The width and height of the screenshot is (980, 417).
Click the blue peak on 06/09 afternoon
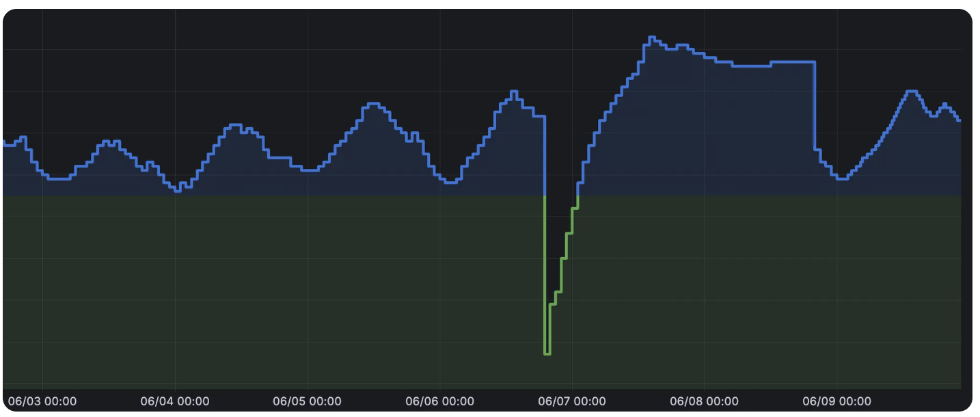[910, 91]
